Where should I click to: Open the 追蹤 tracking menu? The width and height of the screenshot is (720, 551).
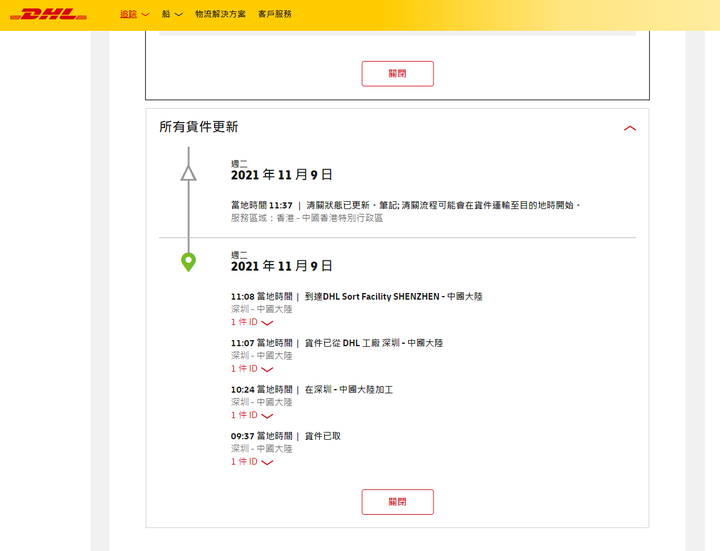point(135,14)
